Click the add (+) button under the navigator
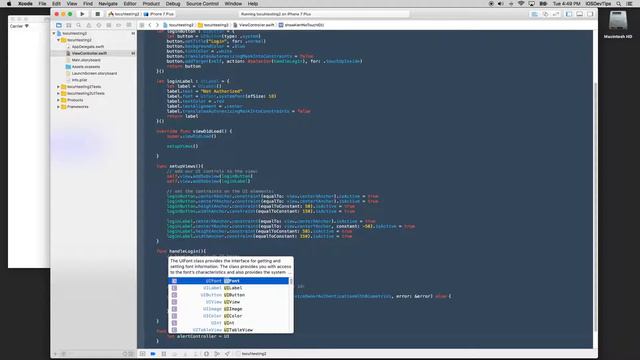The height and width of the screenshot is (360, 640). 56,354
